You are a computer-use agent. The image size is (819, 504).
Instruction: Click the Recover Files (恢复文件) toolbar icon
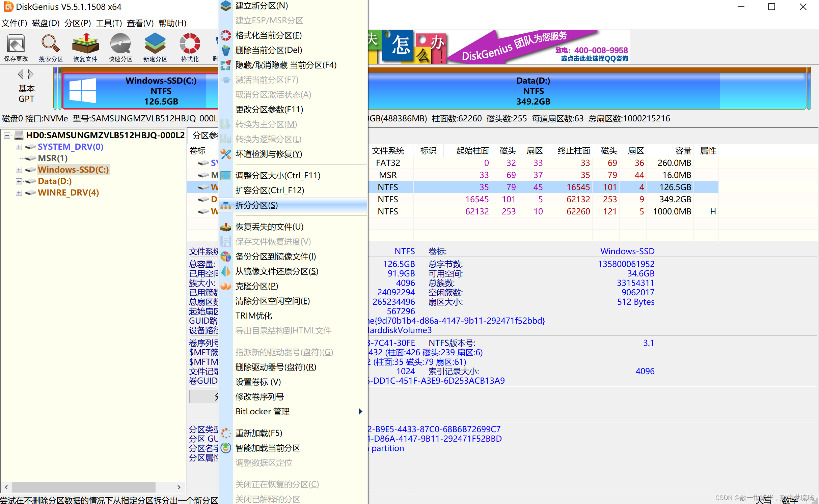(85, 44)
